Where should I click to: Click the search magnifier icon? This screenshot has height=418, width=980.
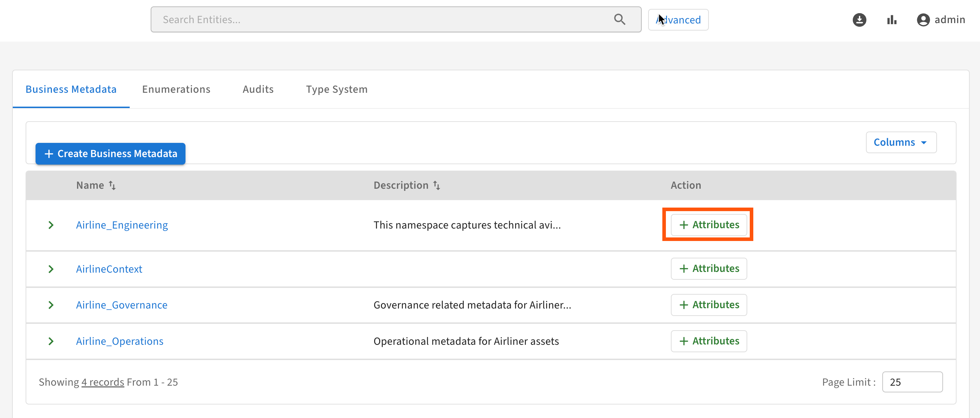pyautogui.click(x=619, y=20)
